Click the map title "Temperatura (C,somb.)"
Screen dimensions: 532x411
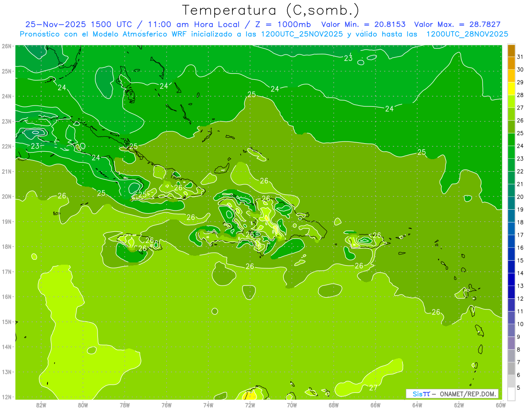coord(270,10)
